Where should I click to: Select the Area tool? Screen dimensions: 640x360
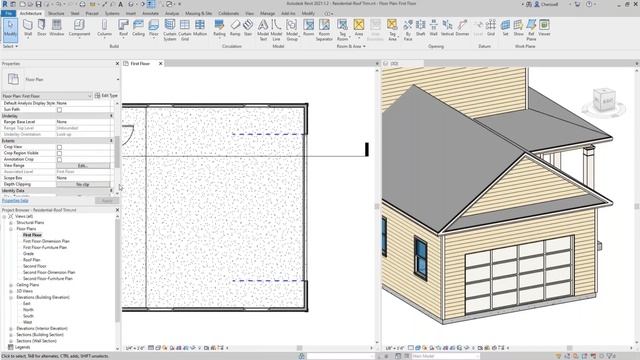click(x=359, y=28)
